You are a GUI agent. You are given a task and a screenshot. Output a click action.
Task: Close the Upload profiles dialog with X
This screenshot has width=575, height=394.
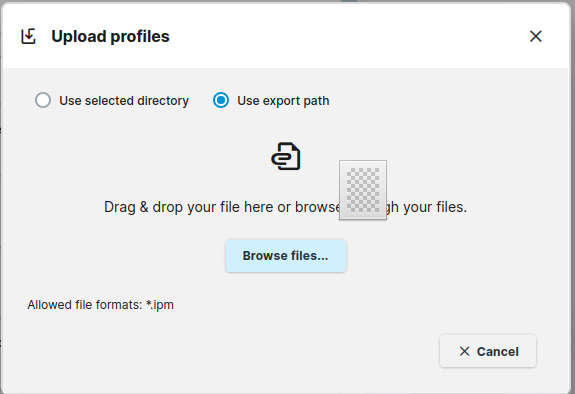[x=536, y=36]
